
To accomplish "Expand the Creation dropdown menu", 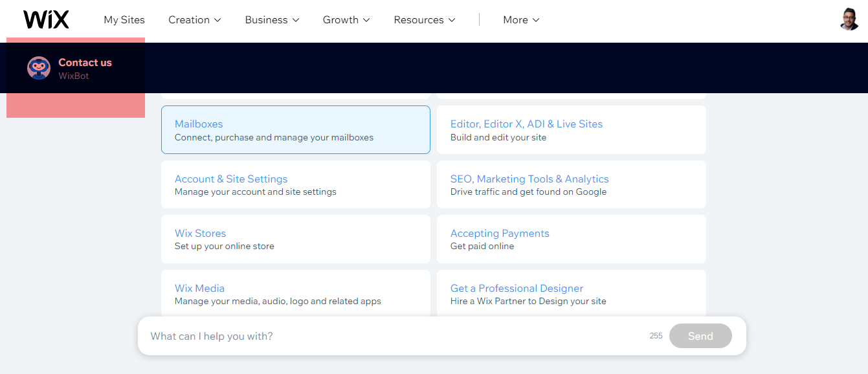I will pyautogui.click(x=194, y=20).
